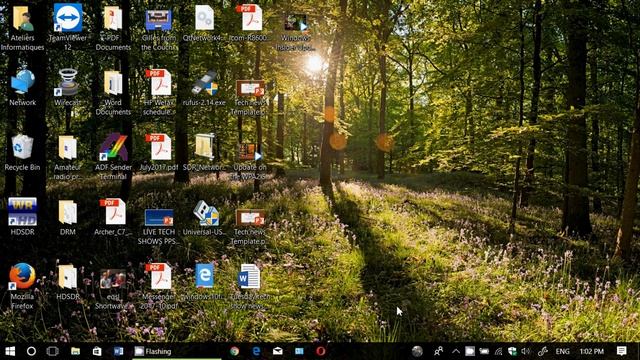Switch the ENG input language
640x360 pixels.
[562, 351]
